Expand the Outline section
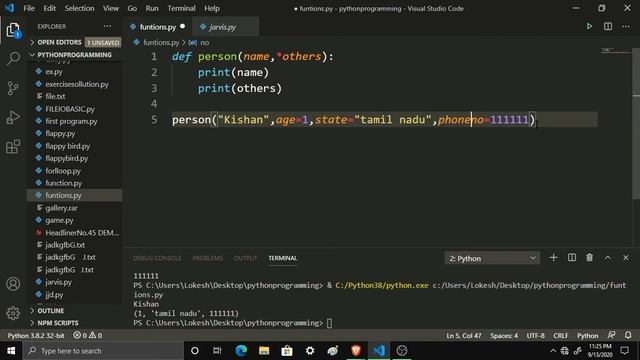The height and width of the screenshot is (360, 640). (x=75, y=311)
